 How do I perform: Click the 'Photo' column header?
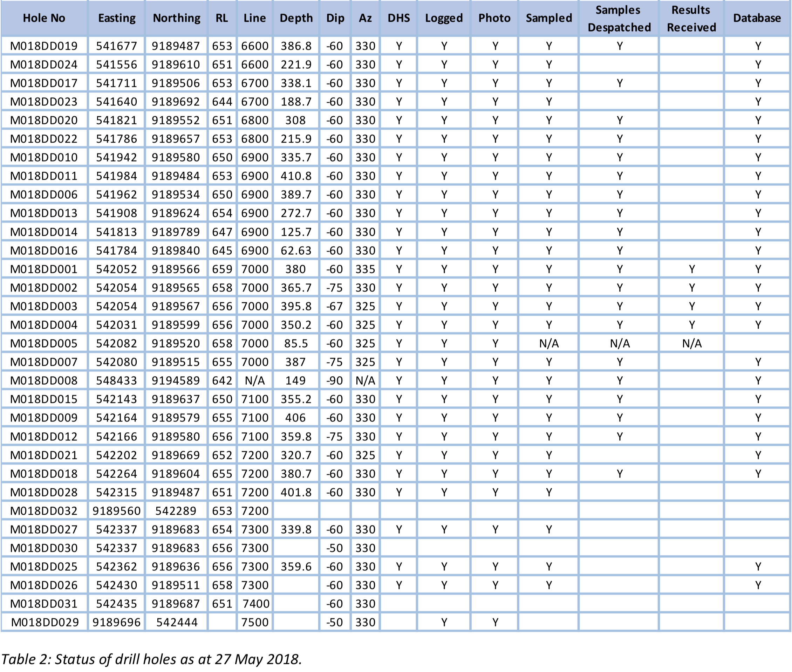[494, 18]
